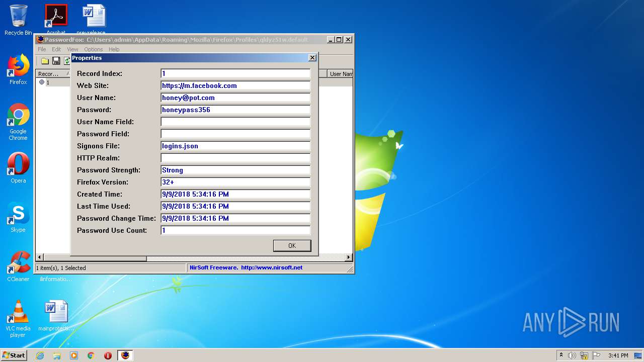Open the Start menu
This screenshot has width=644, height=362.
click(x=14, y=355)
